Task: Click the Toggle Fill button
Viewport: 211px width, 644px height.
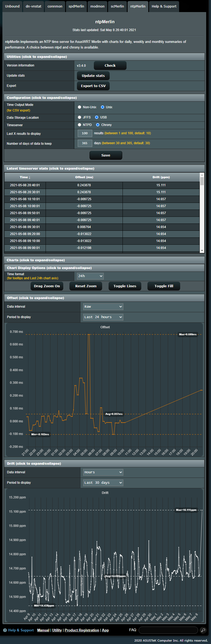Action: [x=164, y=286]
